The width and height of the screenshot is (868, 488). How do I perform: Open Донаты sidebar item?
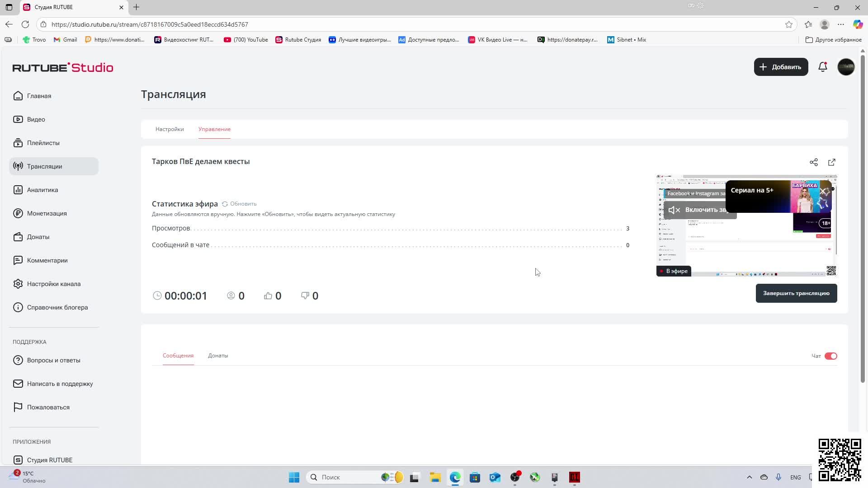[x=38, y=237]
